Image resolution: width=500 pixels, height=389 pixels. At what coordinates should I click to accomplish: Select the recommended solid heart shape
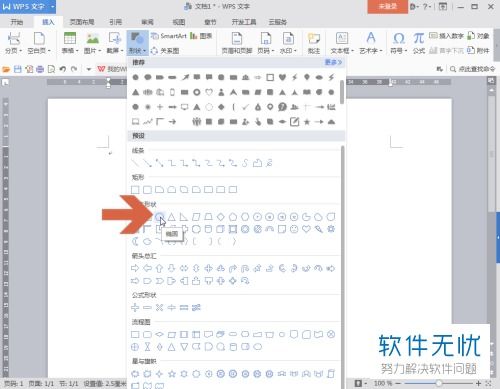[x=282, y=77]
